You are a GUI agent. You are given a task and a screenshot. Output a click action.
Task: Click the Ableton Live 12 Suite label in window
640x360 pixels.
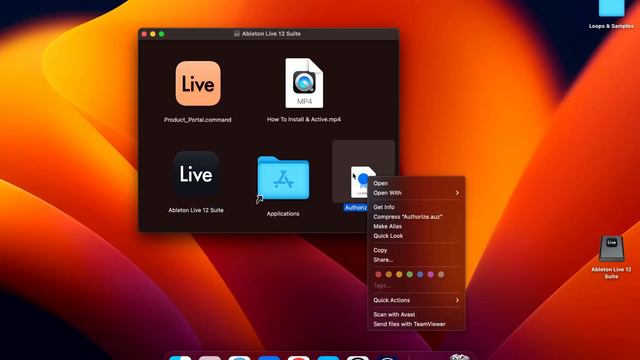196,210
